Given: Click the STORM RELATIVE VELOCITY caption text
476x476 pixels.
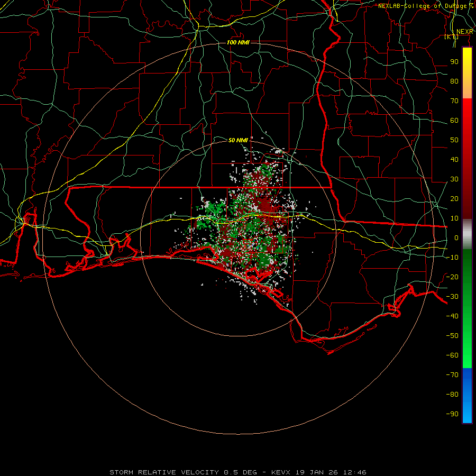Looking at the screenshot, I should click(x=164, y=472).
